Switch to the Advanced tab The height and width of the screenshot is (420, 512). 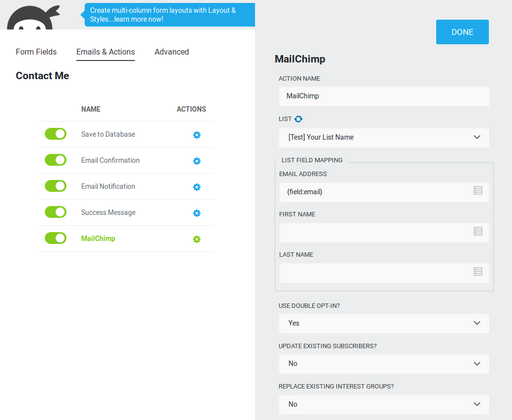point(172,52)
